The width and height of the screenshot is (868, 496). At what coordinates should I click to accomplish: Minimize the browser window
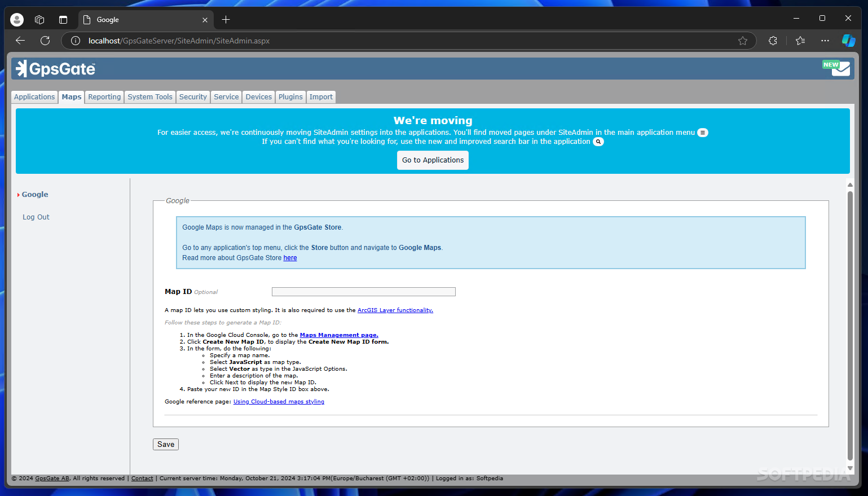[x=796, y=19]
